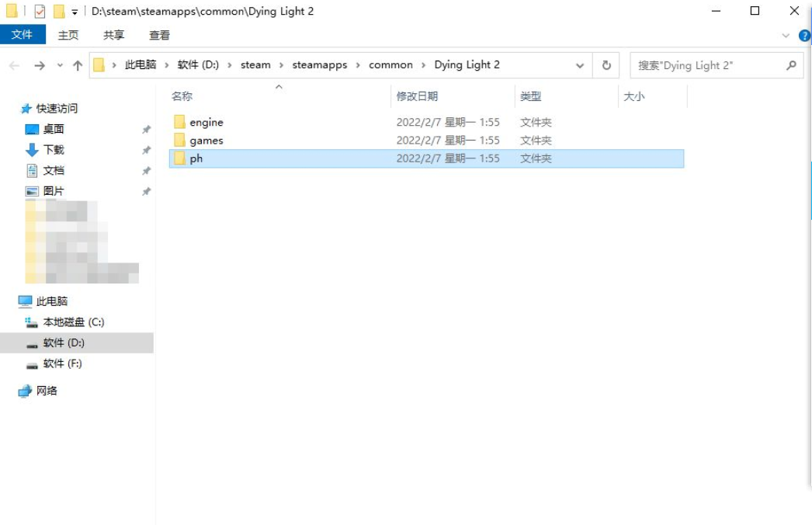This screenshot has width=812, height=525.
Task: Close the Explorer window
Action: coord(794,11)
